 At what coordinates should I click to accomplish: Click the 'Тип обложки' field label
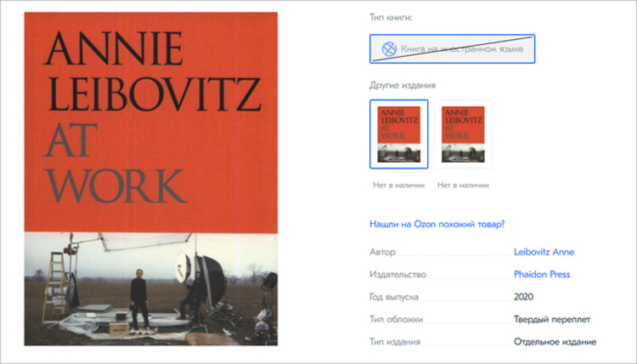[x=396, y=319]
